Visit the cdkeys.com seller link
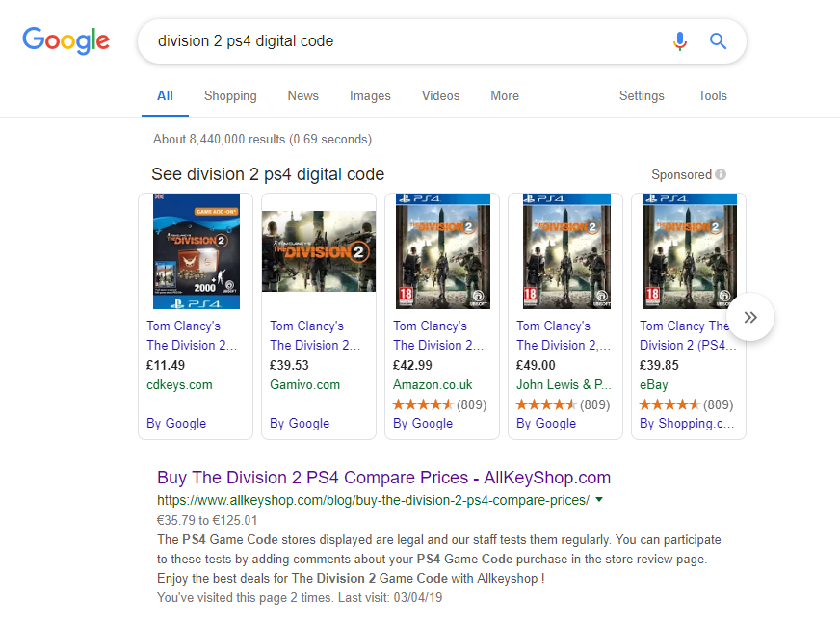This screenshot has height=625, width=840. [x=179, y=384]
